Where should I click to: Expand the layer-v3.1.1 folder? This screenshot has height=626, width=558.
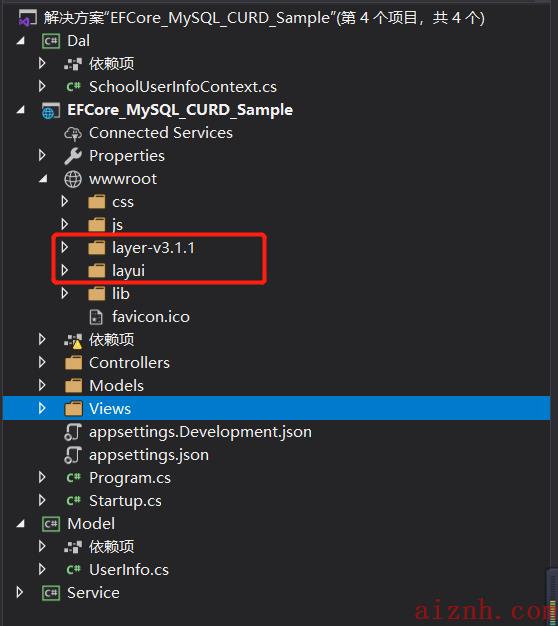tap(65, 248)
